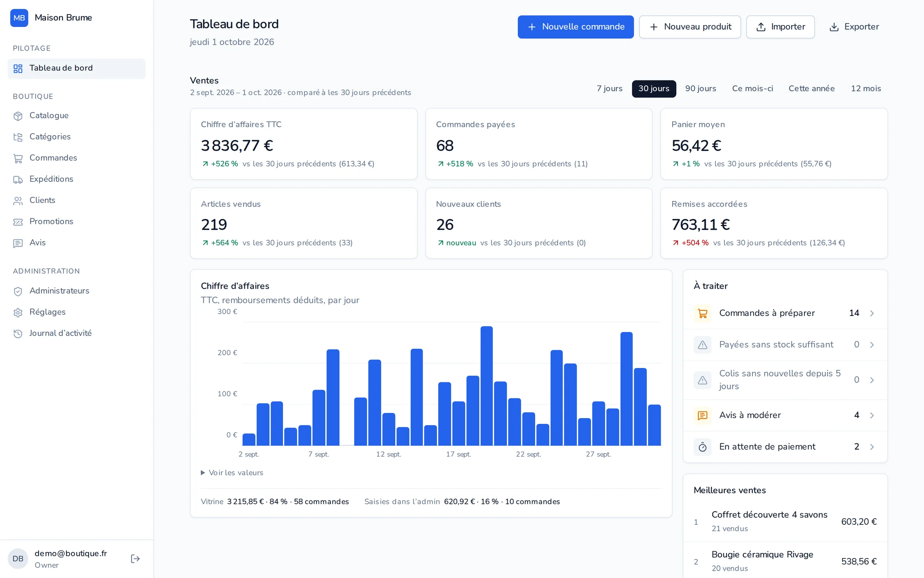924x578 pixels.
Task: Click the Catégories tree icon
Action: [x=18, y=137]
